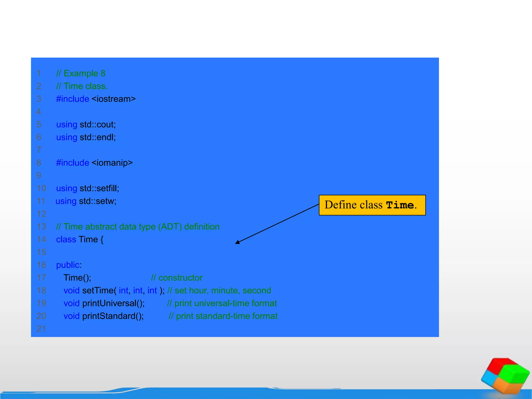Select the 'class Time {' line

click(80, 240)
